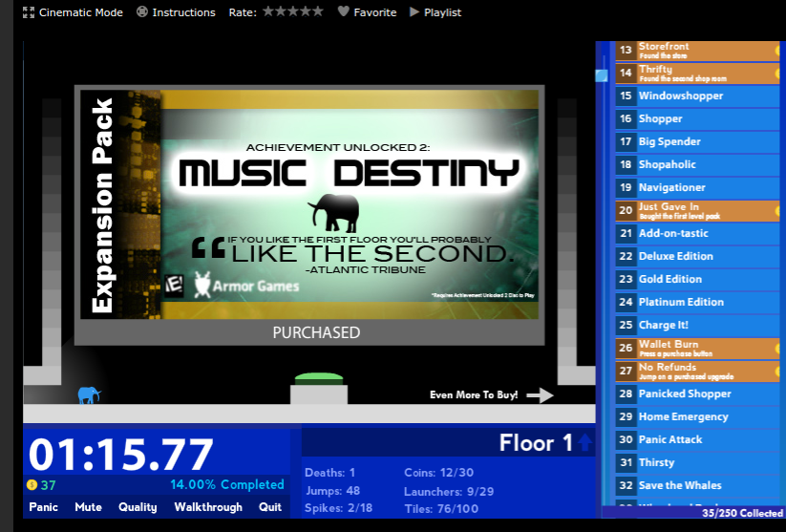
Task: Click the Even More To Buy arrow
Action: coord(540,395)
